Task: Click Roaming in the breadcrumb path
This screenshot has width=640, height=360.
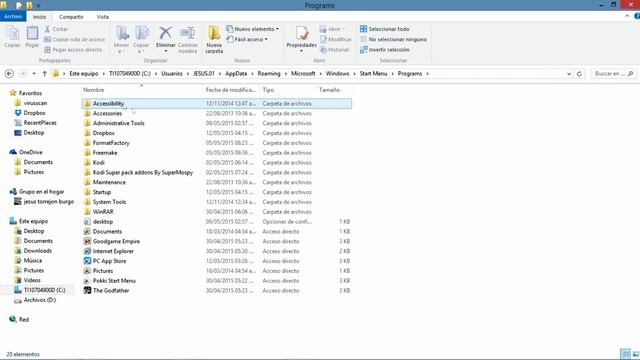Action: click(269, 73)
